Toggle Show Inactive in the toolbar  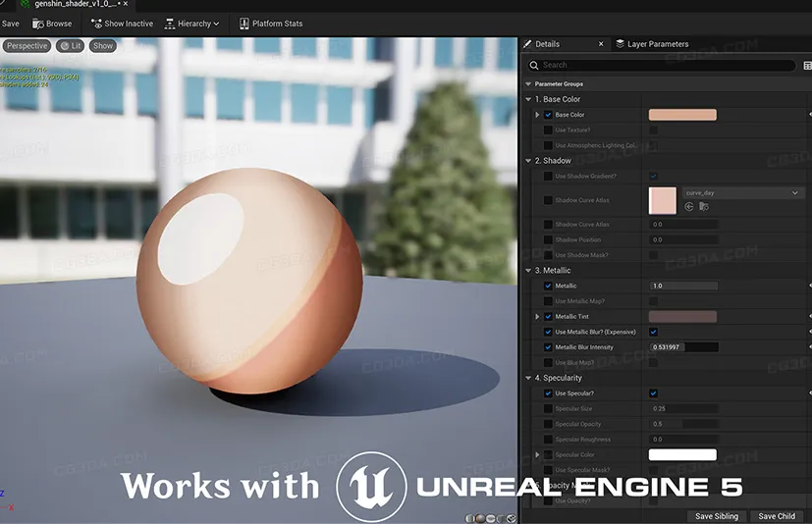(122, 24)
